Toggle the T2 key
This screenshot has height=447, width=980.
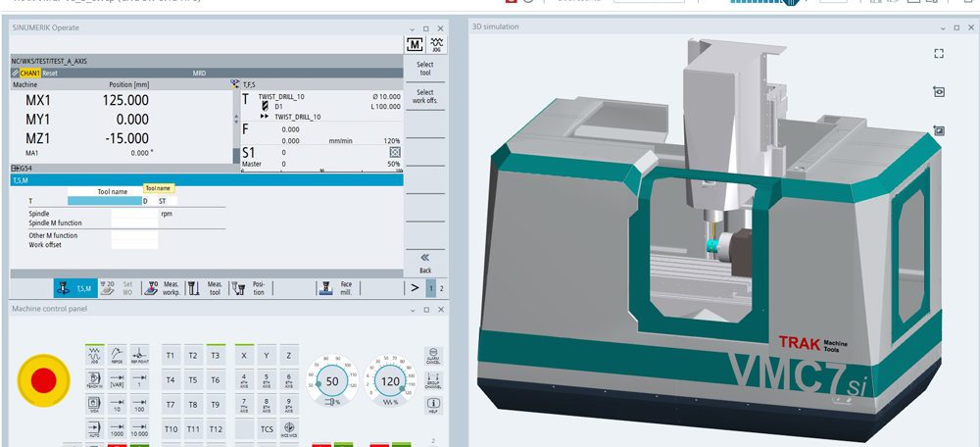[193, 355]
